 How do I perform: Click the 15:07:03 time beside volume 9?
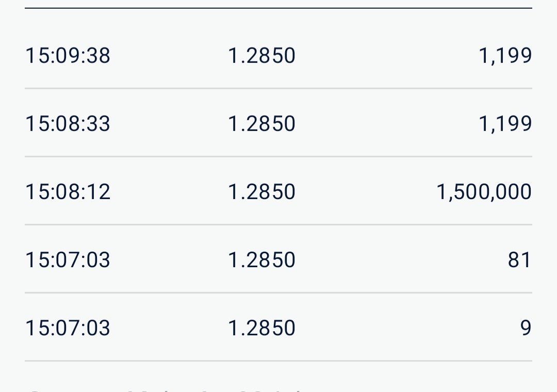click(x=68, y=328)
